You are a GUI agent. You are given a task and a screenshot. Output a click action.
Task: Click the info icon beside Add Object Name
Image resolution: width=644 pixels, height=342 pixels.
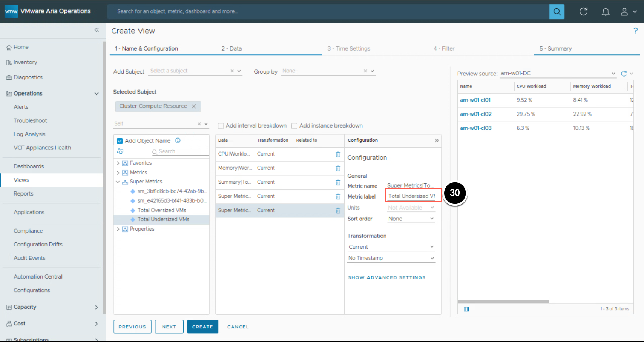click(x=178, y=140)
